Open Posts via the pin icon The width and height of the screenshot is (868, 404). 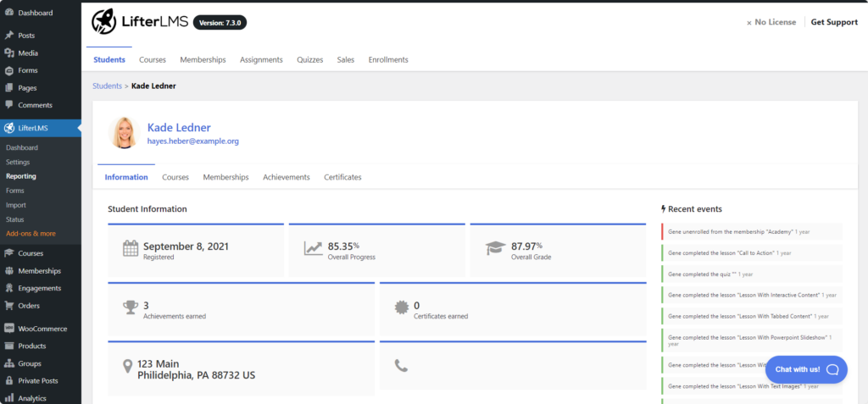click(9, 36)
